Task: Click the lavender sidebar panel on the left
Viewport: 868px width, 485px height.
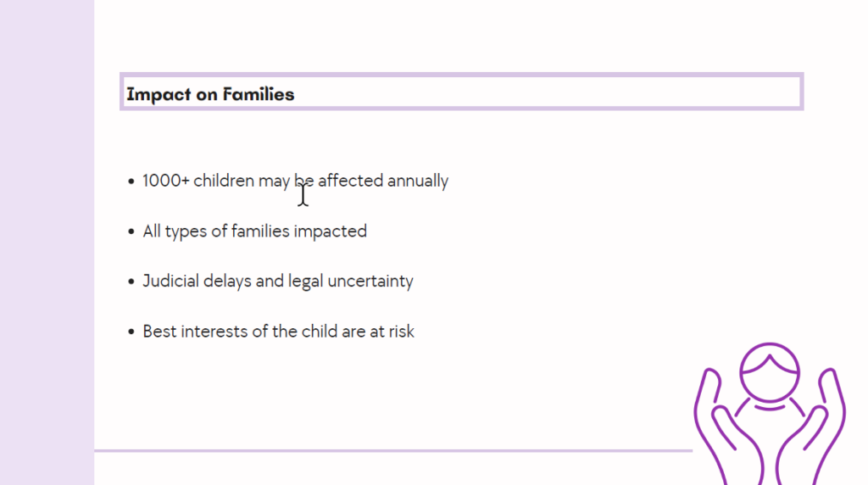Action: (47, 242)
